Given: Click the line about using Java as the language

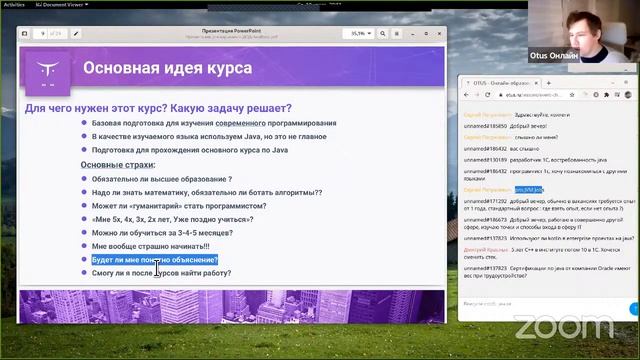Looking at the screenshot, I should pyautogui.click(x=209, y=136).
